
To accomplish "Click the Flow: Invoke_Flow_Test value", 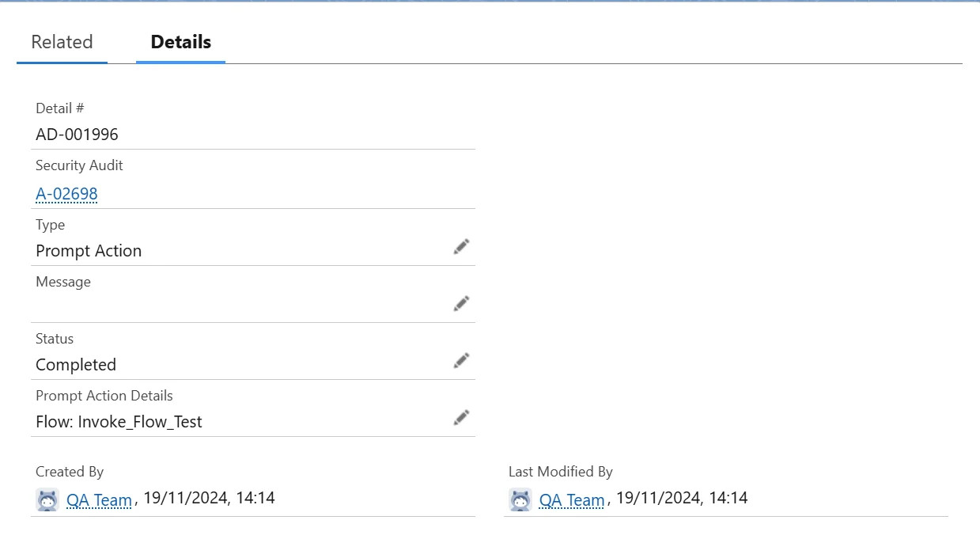I will pos(119,422).
